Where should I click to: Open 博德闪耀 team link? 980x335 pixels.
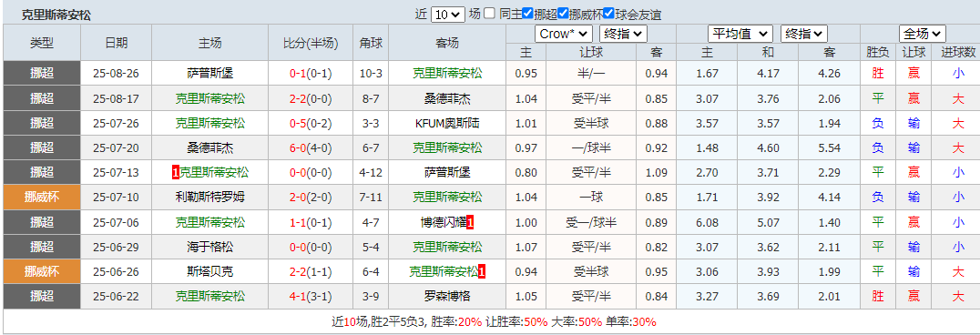pos(444,222)
